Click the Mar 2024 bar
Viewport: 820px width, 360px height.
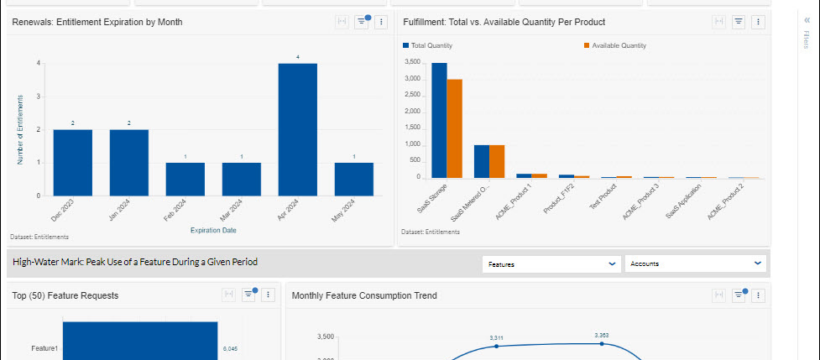(242, 179)
